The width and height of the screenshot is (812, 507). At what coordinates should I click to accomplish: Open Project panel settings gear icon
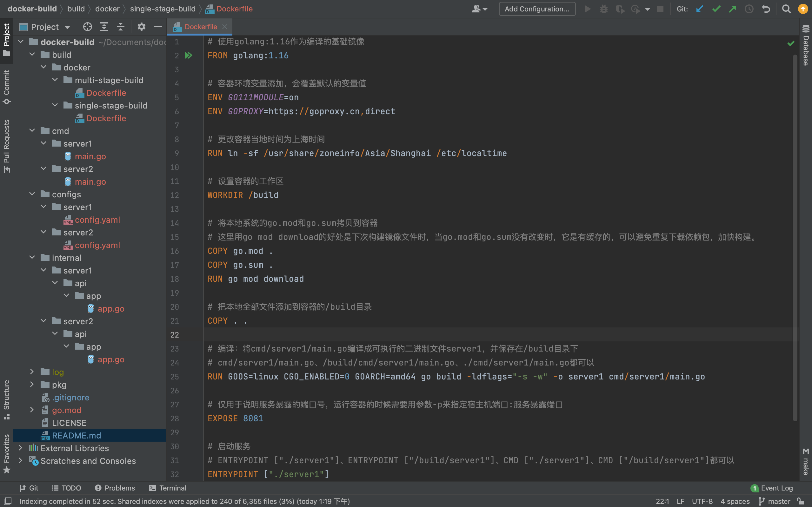[x=142, y=27]
